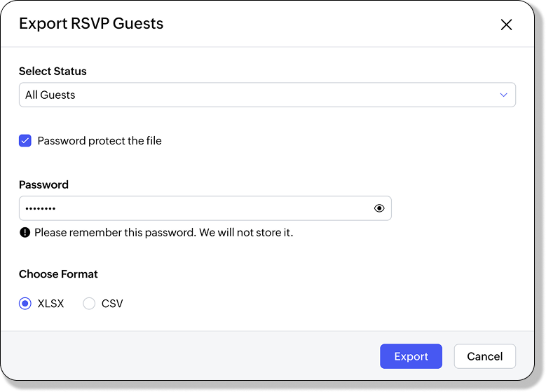Click the CSV format label text
The image size is (546, 392).
(112, 304)
